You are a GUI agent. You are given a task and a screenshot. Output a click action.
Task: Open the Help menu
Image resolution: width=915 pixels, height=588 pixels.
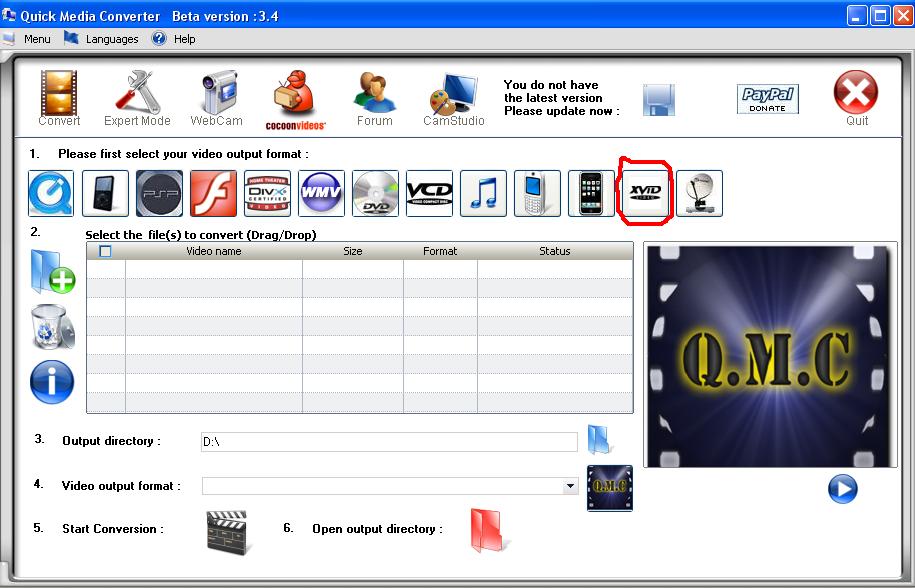coord(184,39)
